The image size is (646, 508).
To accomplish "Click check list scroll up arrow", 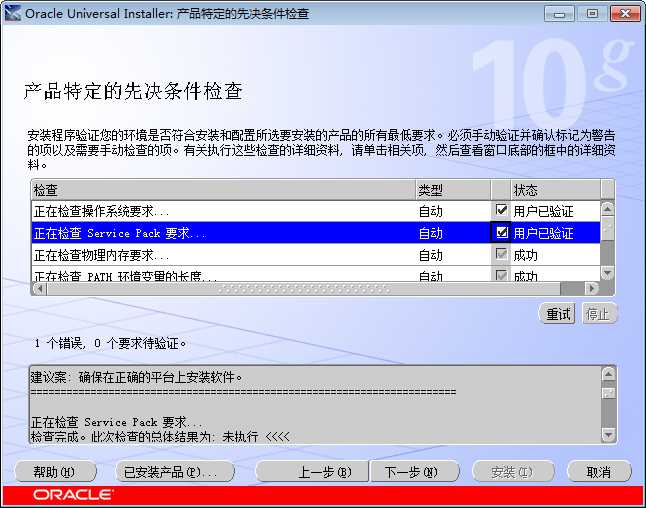I will tap(607, 209).
